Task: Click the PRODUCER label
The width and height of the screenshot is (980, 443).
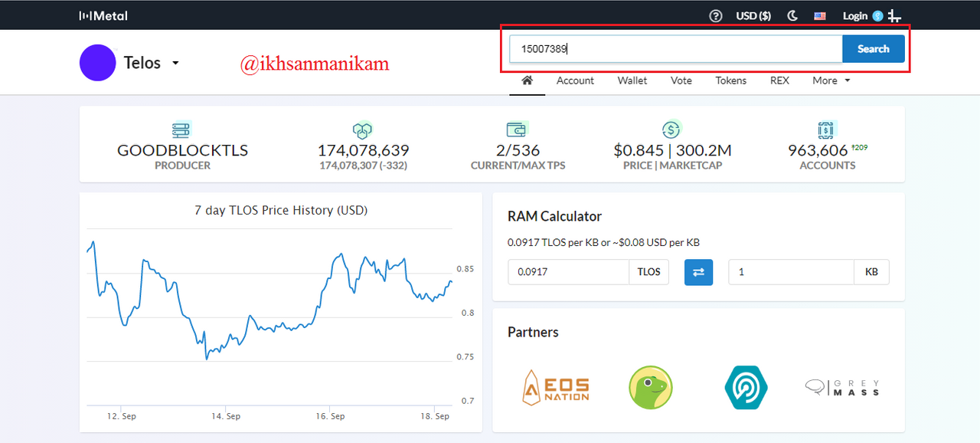Action: 182,166
